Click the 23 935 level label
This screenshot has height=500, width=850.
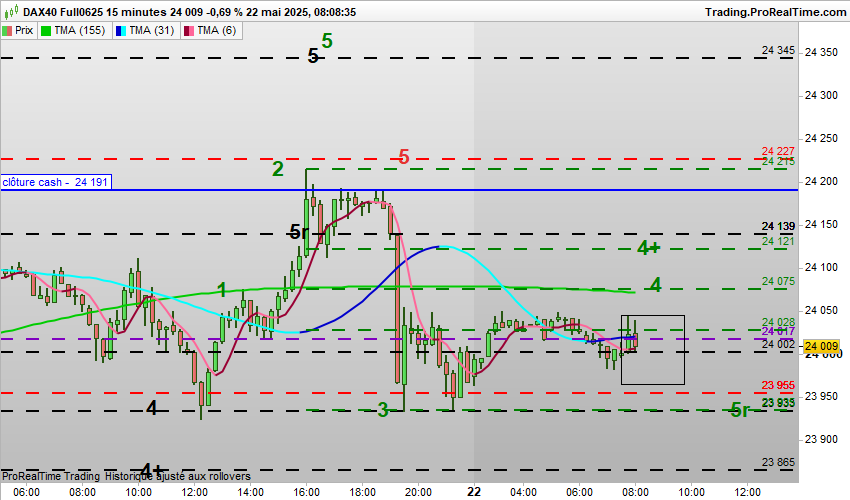[778, 402]
